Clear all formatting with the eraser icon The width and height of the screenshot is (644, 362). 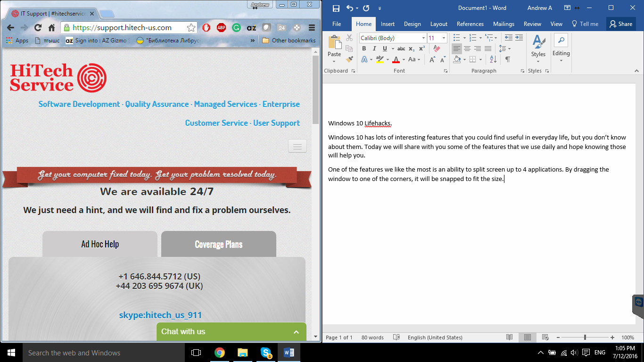pos(436,49)
